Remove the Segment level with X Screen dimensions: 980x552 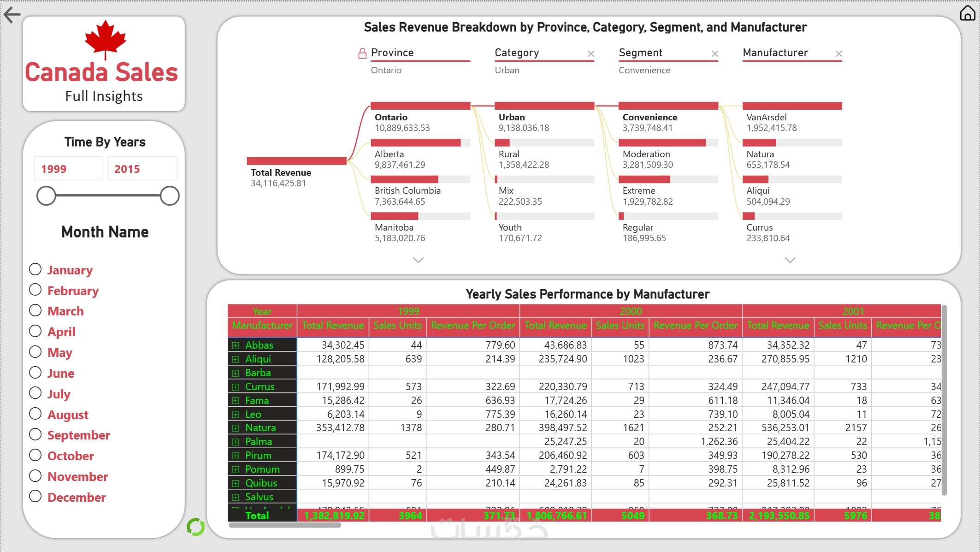pos(715,54)
